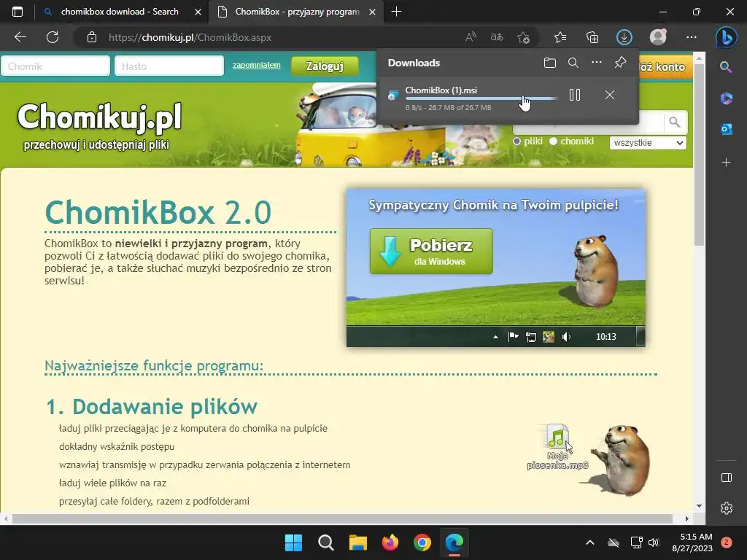Screen dimensions: 747x560
Task: Open Edge Settings and more menu
Action: click(692, 37)
